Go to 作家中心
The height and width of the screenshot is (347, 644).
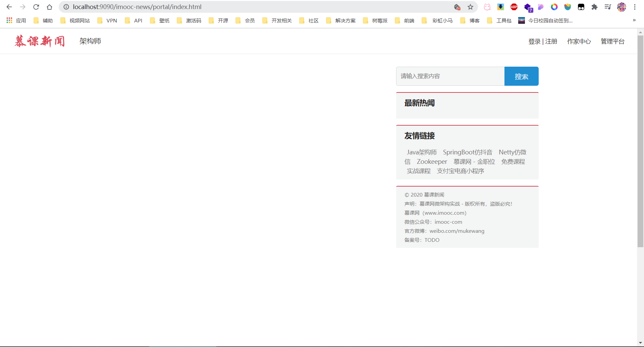point(579,42)
